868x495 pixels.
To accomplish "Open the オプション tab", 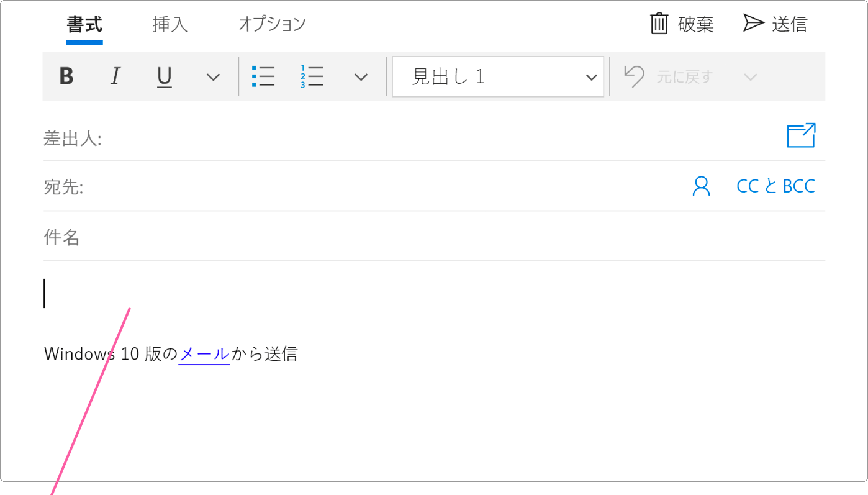I will [x=272, y=25].
